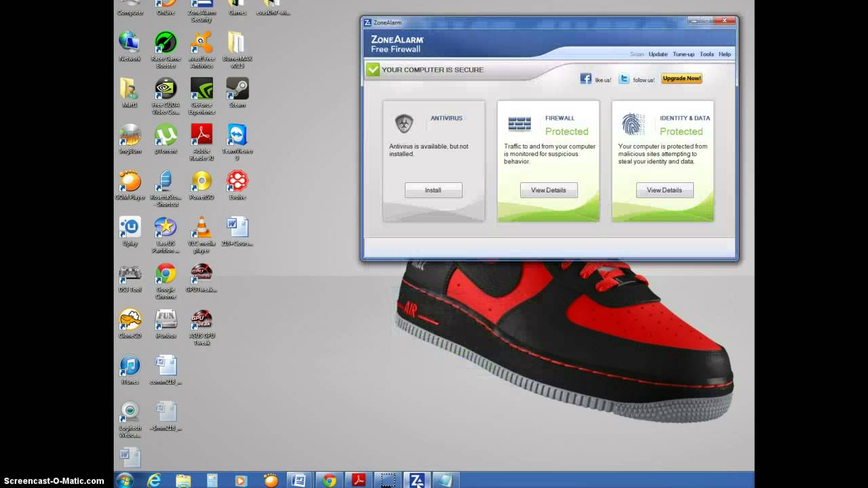Click View Details under Identity & Data
This screenshot has height=488, width=868.
[x=665, y=190]
